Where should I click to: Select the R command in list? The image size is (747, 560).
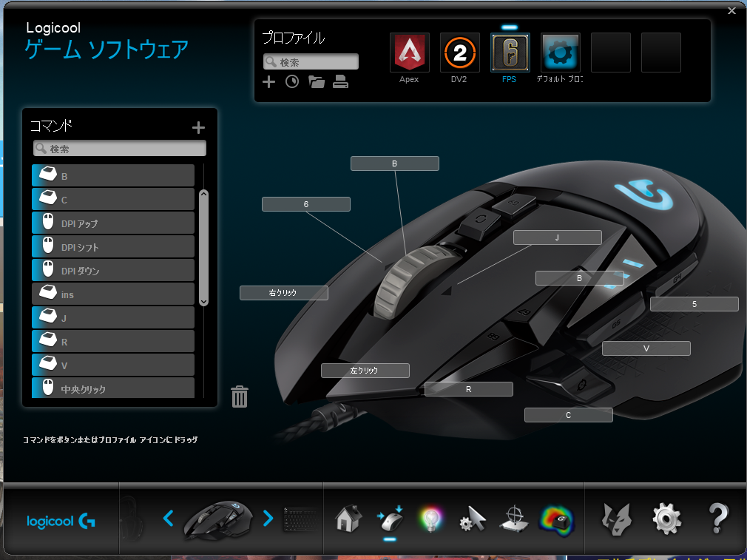(113, 341)
